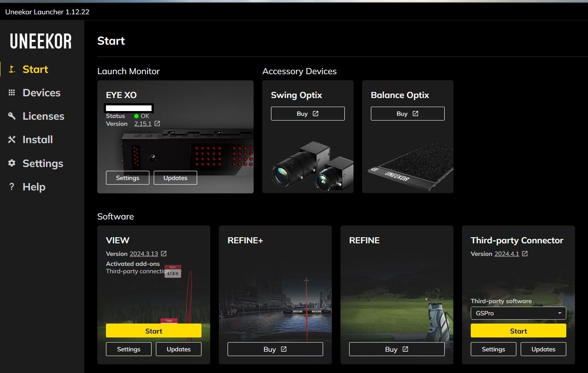Click the grid icon next to Devices
The height and width of the screenshot is (373, 588).
coord(12,93)
